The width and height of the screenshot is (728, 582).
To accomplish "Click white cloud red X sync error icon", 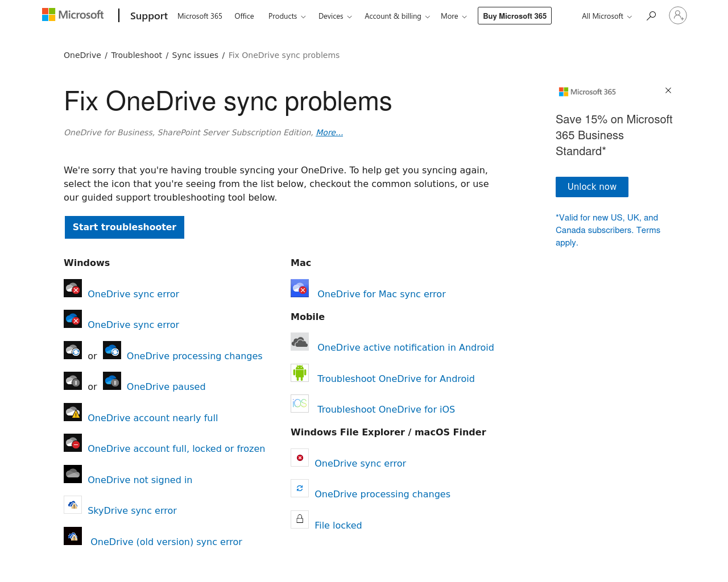I will click(73, 288).
